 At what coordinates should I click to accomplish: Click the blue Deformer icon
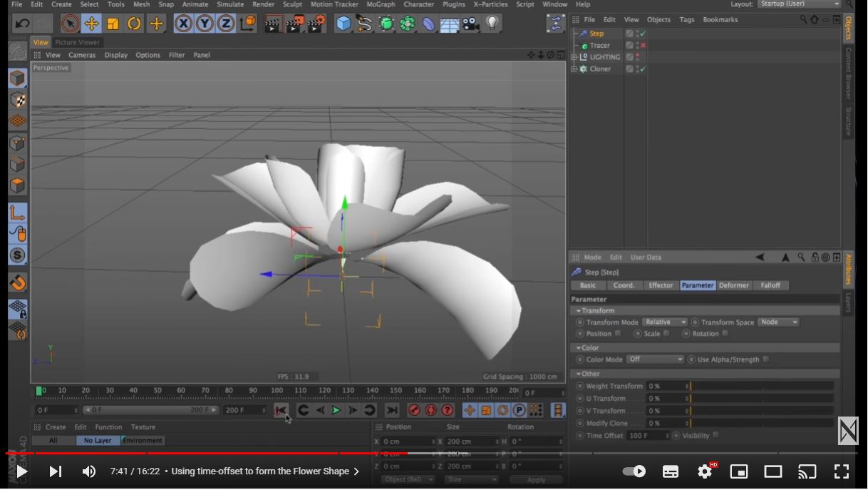click(428, 24)
